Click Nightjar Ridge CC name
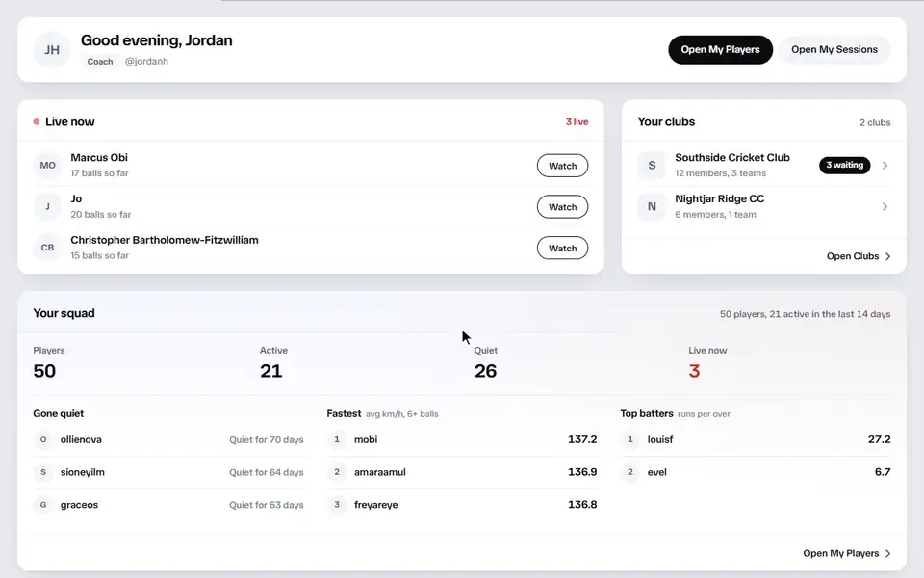 pos(720,198)
